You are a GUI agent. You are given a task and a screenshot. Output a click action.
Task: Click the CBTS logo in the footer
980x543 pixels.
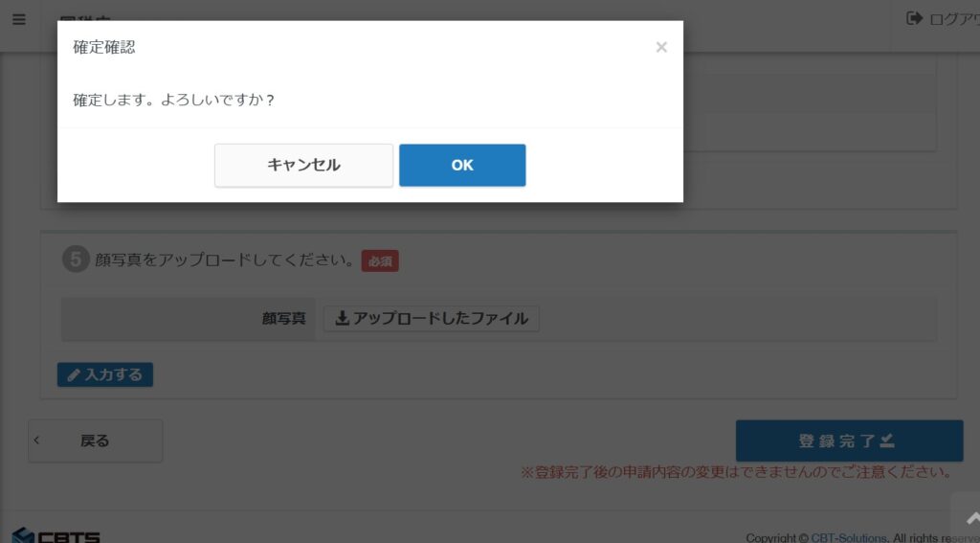(x=56, y=535)
